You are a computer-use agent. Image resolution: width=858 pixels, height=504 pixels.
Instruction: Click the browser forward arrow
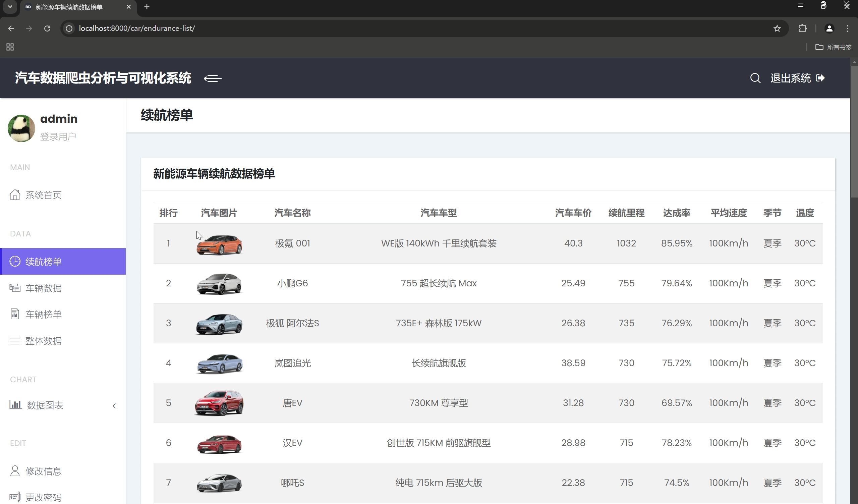tap(29, 28)
